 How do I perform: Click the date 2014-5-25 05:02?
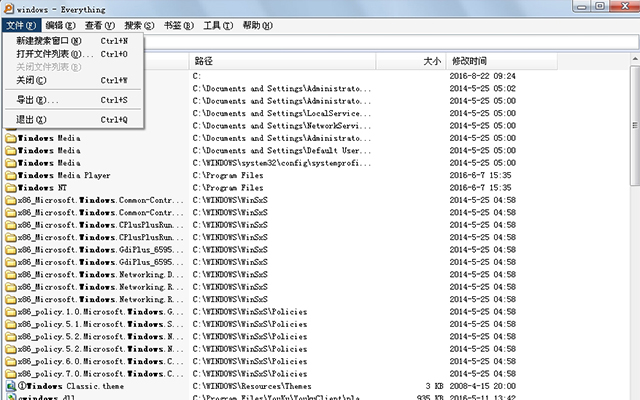(482, 89)
